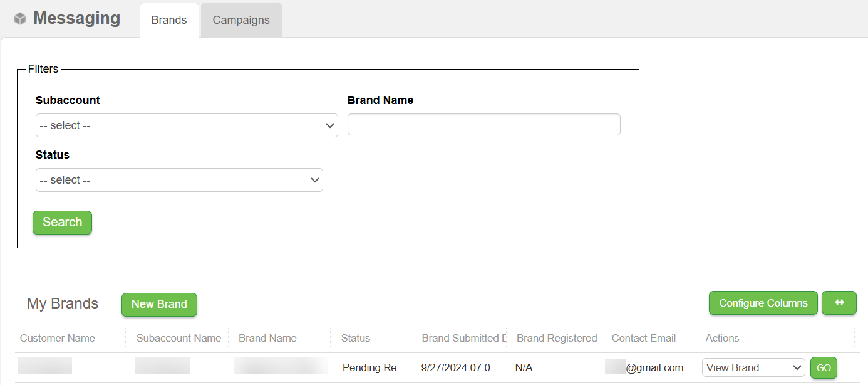
Task: Open the View Brand actions dropdown
Action: pyautogui.click(x=753, y=367)
